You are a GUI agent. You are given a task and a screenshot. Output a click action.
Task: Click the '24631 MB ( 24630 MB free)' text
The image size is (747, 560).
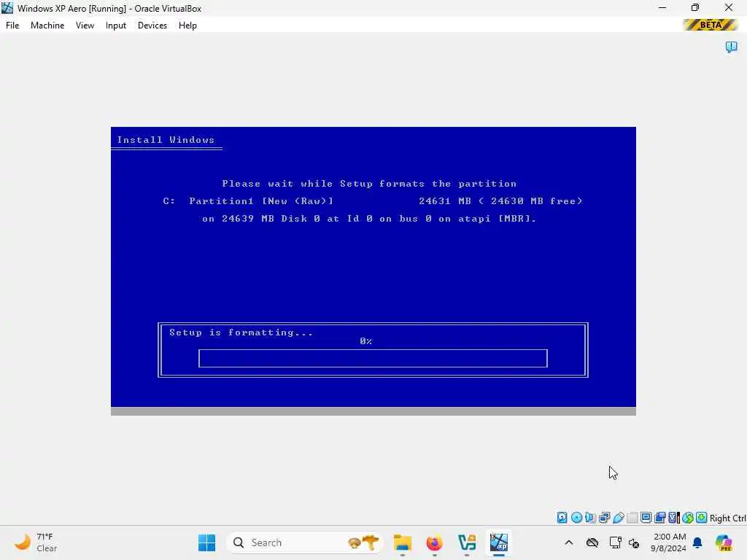point(500,201)
